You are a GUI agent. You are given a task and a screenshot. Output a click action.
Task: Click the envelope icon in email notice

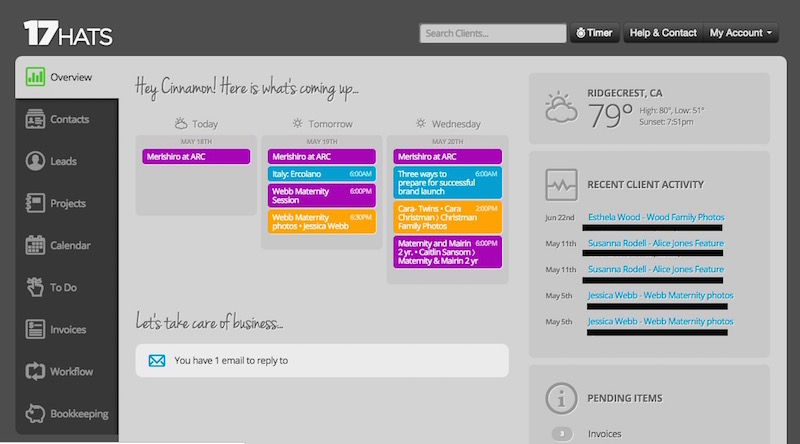(x=157, y=361)
